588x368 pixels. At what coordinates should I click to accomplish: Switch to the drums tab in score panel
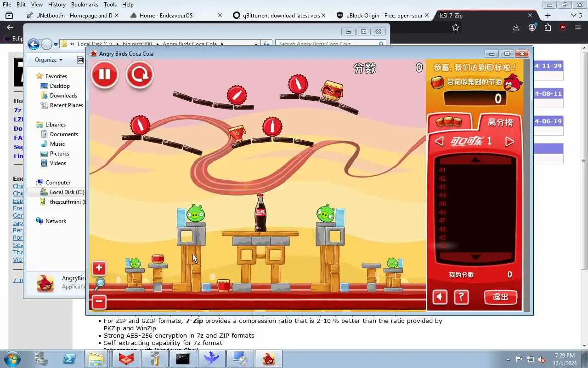point(449,122)
